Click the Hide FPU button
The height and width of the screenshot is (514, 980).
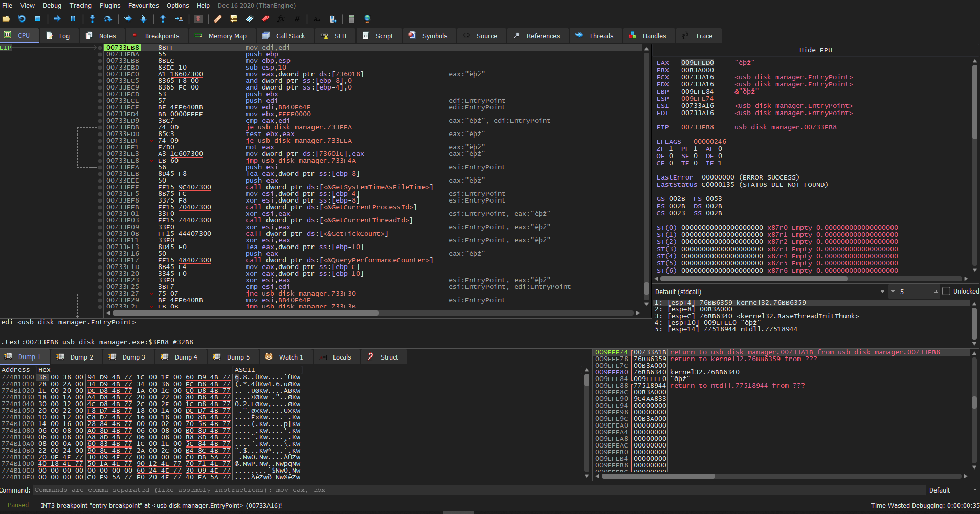(815, 50)
